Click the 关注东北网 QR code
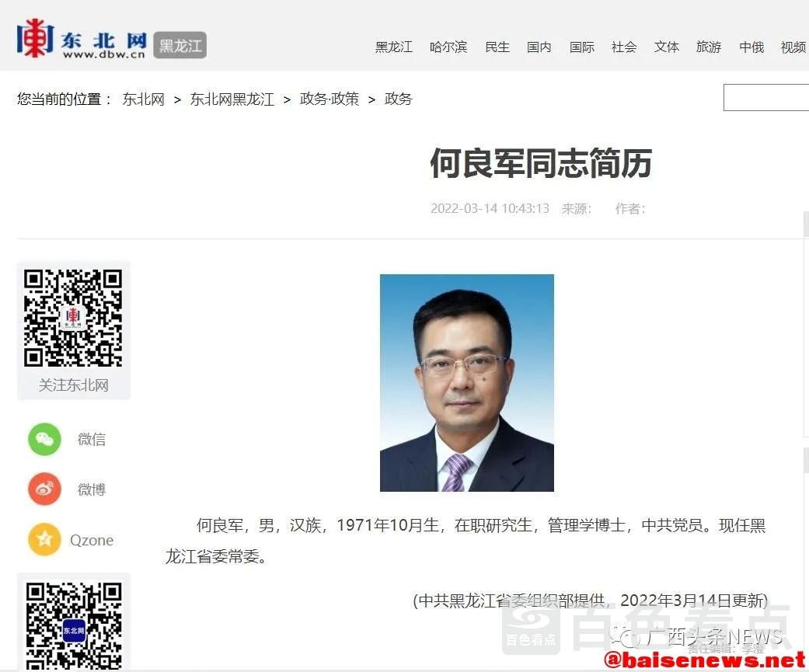Image resolution: width=809 pixels, height=672 pixels. (x=73, y=318)
